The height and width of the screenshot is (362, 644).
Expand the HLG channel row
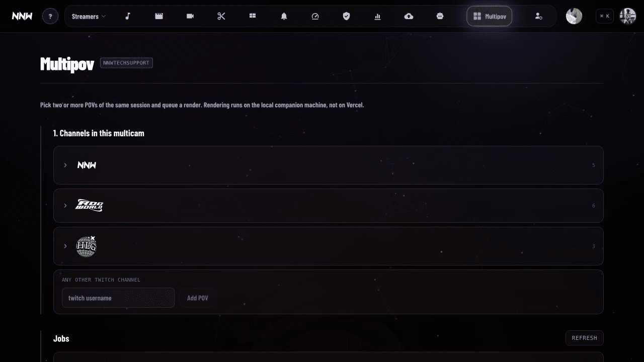coord(329,246)
